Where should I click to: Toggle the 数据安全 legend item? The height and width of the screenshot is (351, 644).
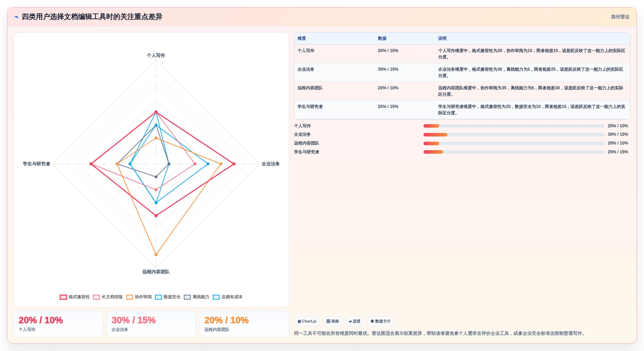(x=168, y=297)
